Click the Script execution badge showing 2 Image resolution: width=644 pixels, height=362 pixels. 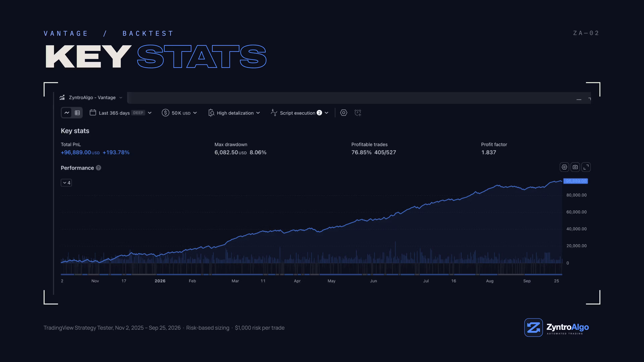tap(319, 113)
